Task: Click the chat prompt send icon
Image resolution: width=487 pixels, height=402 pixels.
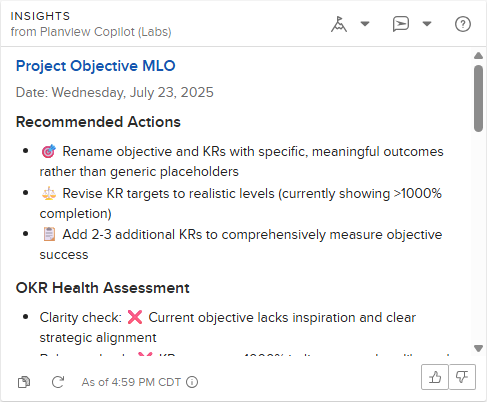Action: click(x=401, y=24)
